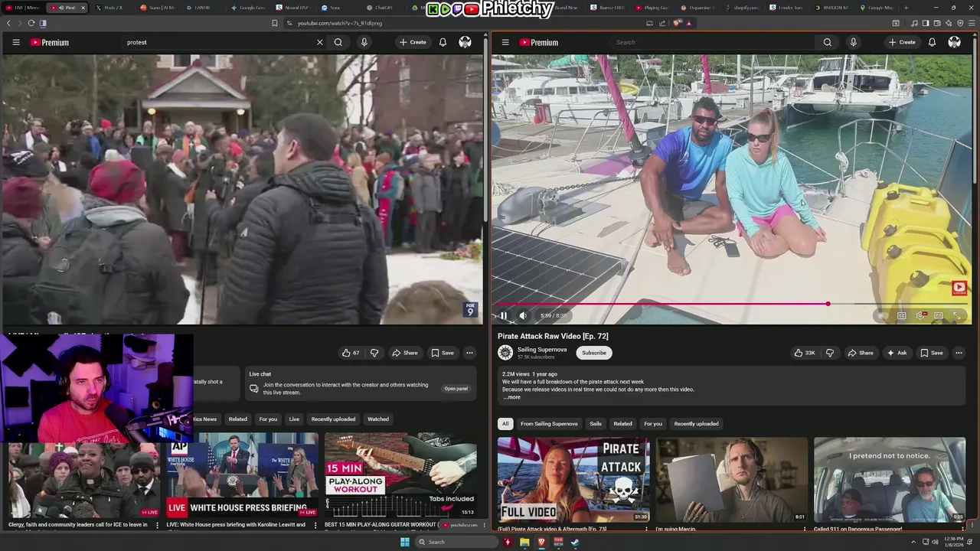Clear the 'protest' search text with X

[320, 42]
